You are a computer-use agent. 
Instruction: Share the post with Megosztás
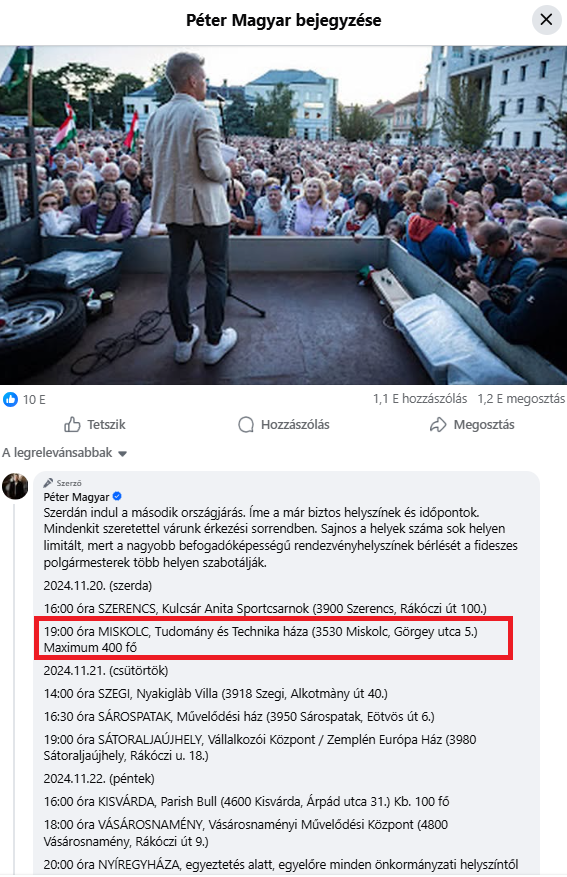472,425
